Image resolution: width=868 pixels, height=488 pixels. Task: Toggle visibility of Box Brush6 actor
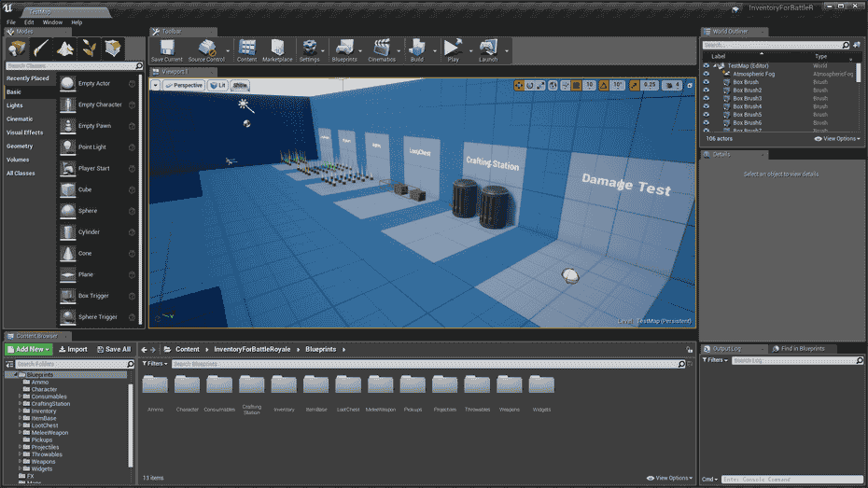(707, 123)
